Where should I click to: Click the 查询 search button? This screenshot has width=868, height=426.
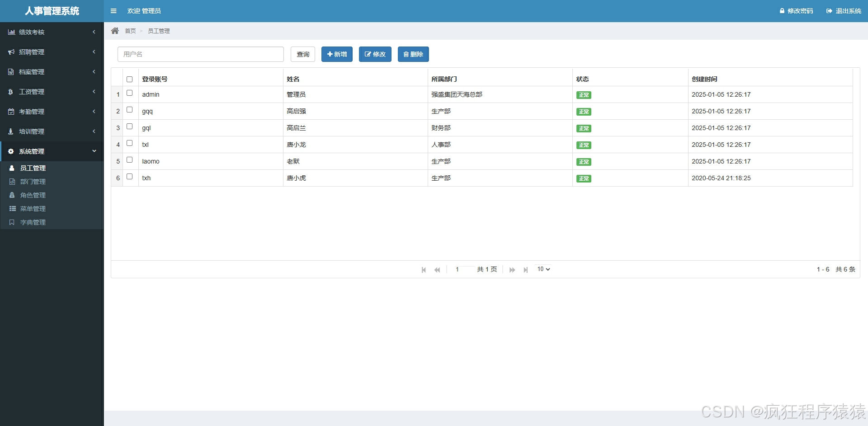click(x=303, y=54)
